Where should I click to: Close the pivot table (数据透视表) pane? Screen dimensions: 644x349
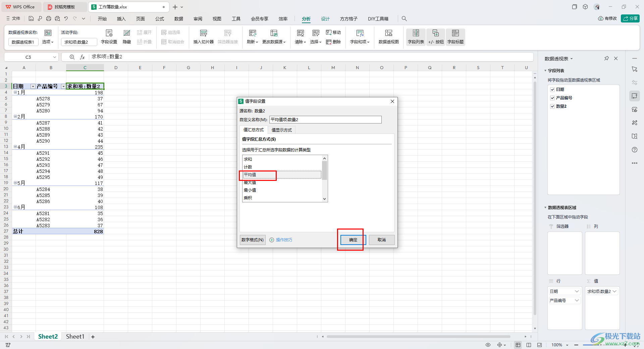tap(616, 58)
